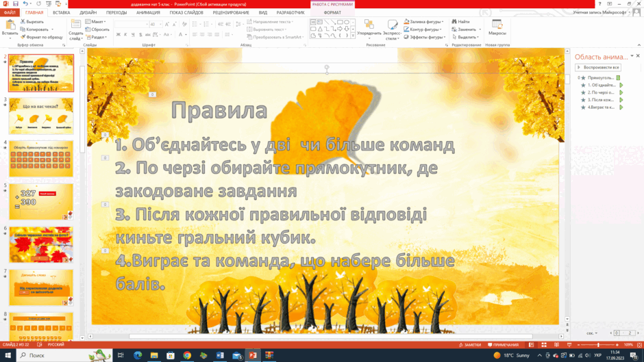
Task: Open Microsoft Word from taskbar
Action: point(220,355)
